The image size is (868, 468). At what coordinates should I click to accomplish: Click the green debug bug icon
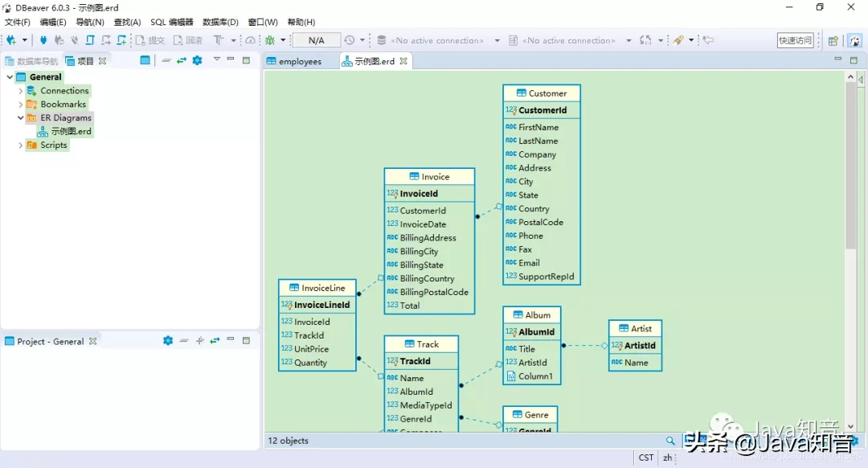(270, 40)
